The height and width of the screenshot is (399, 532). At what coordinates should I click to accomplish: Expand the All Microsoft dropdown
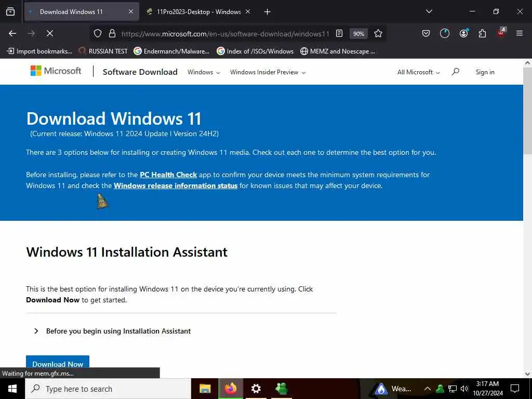coord(418,72)
